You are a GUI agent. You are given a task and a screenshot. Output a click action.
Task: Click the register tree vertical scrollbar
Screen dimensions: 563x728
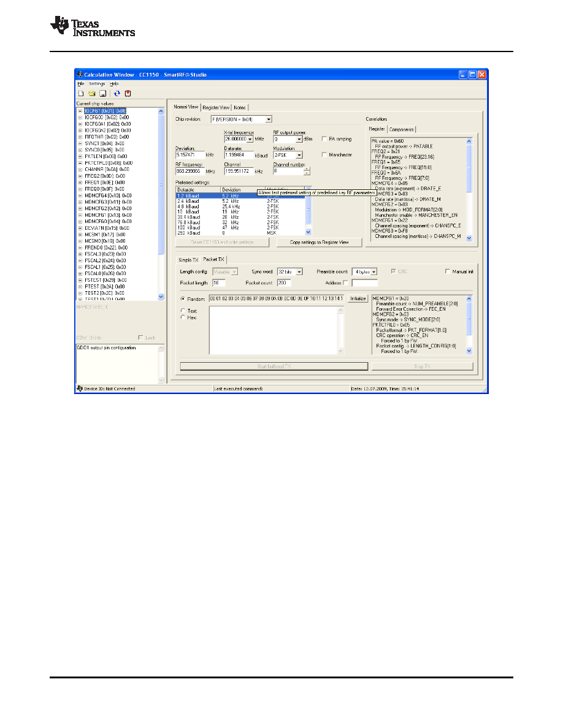pyautogui.click(x=161, y=204)
